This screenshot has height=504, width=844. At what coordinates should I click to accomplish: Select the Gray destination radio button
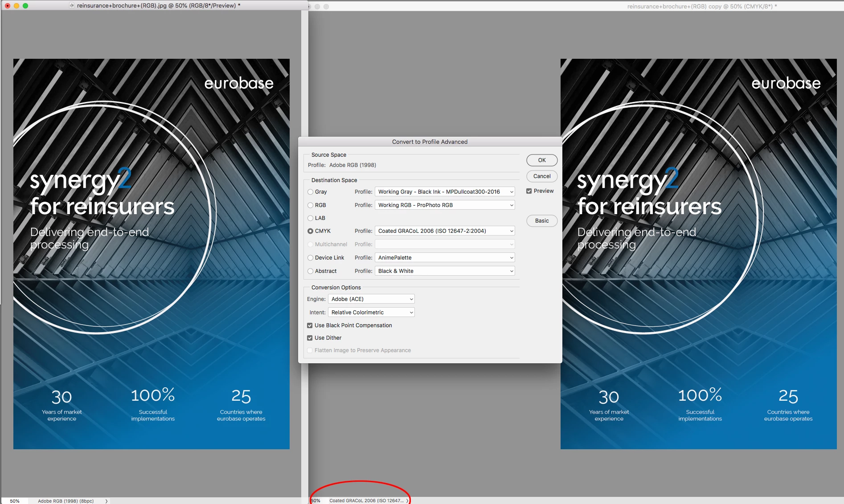pyautogui.click(x=310, y=192)
